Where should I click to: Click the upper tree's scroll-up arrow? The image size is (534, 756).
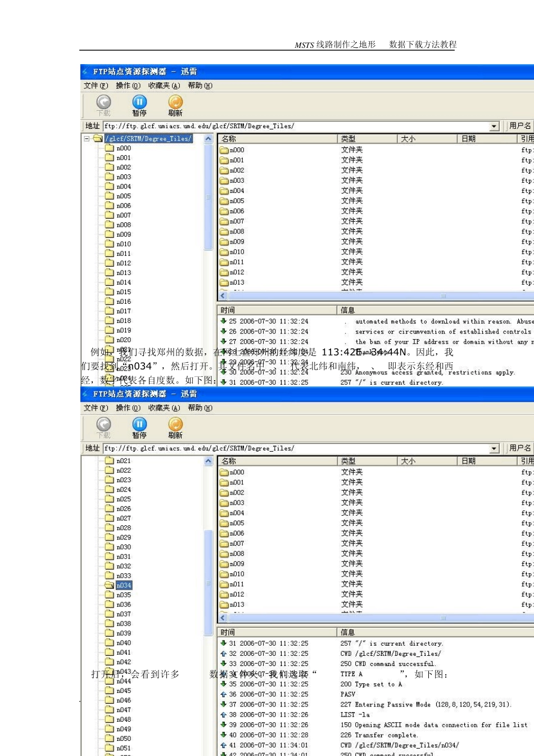tap(208, 139)
